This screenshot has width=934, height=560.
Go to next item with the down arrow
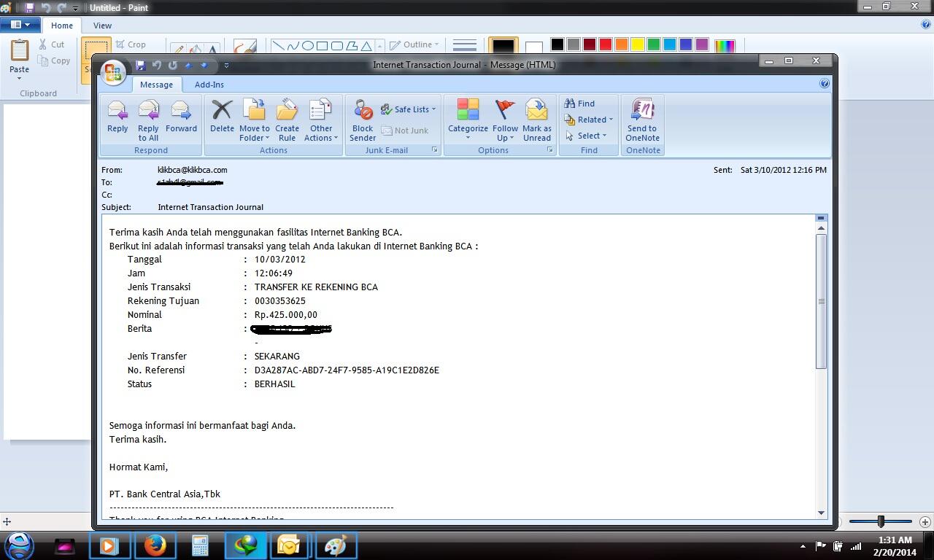click(204, 65)
